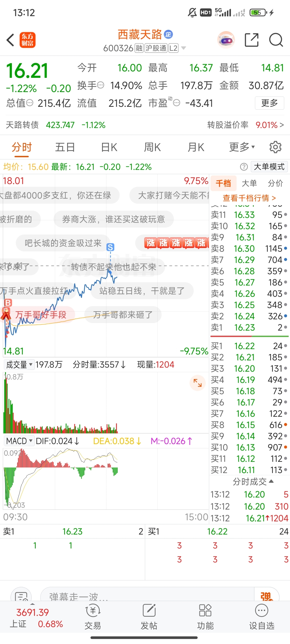Tap the info icon beside 市盈
290x644 pixels.
(176, 103)
